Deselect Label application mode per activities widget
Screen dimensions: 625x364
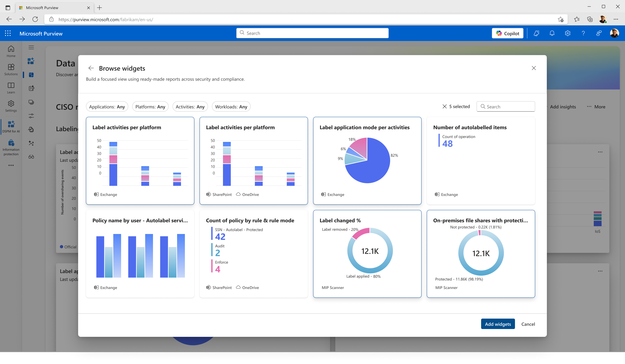click(367, 161)
